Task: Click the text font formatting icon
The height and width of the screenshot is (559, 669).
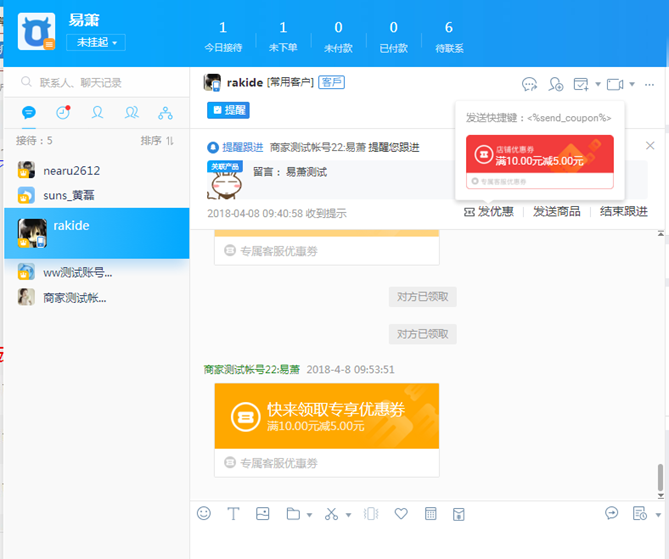Action: [233, 513]
